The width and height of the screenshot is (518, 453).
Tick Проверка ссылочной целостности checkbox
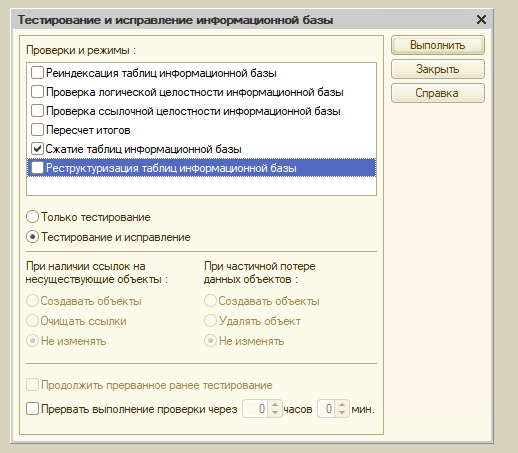pyautogui.click(x=37, y=111)
